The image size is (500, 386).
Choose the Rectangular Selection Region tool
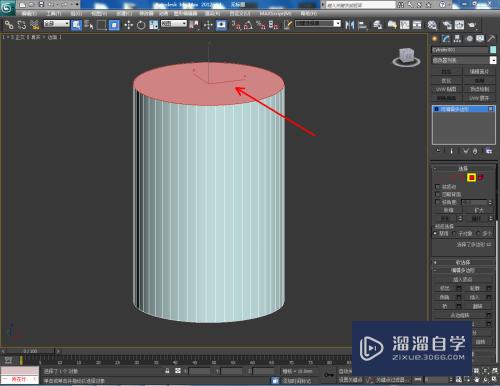coord(101,25)
